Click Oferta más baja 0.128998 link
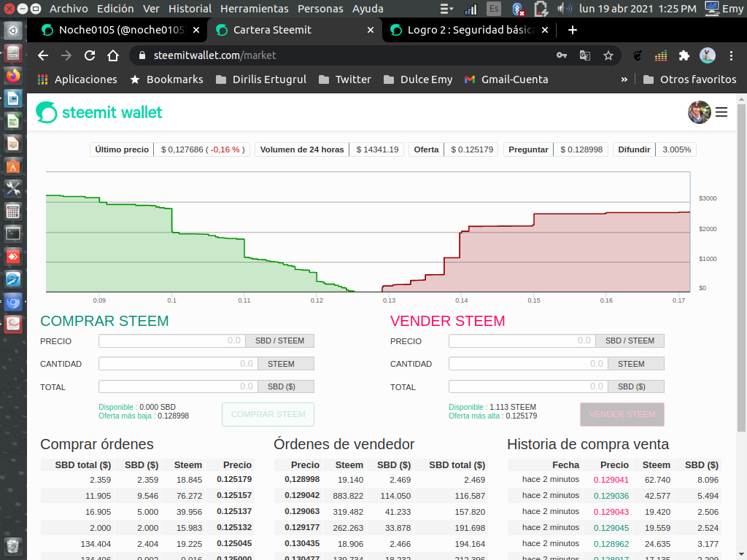The height and width of the screenshot is (560, 747). coord(144,416)
